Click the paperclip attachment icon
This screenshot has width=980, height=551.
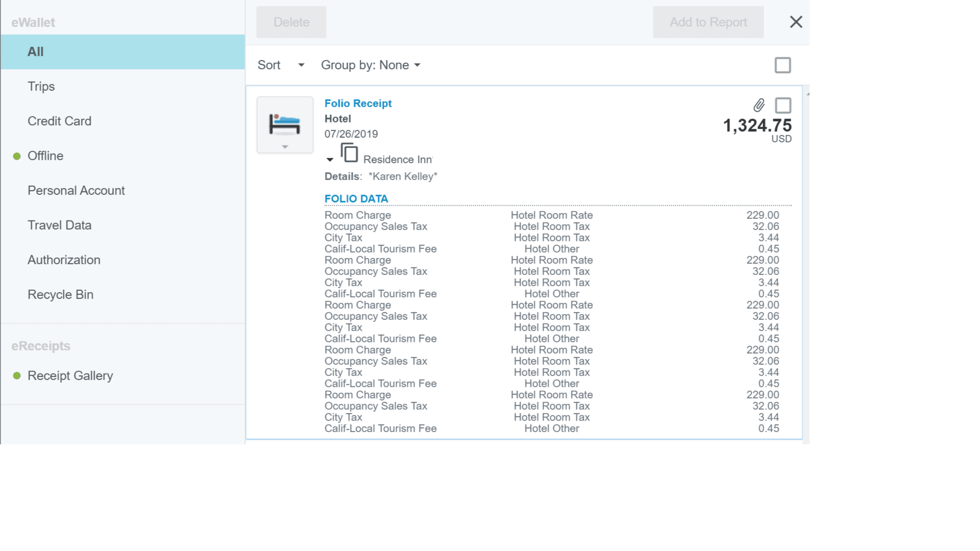click(759, 106)
